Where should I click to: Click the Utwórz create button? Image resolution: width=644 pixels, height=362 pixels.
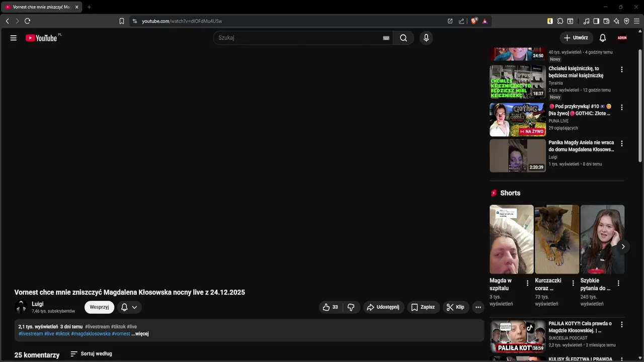click(576, 38)
